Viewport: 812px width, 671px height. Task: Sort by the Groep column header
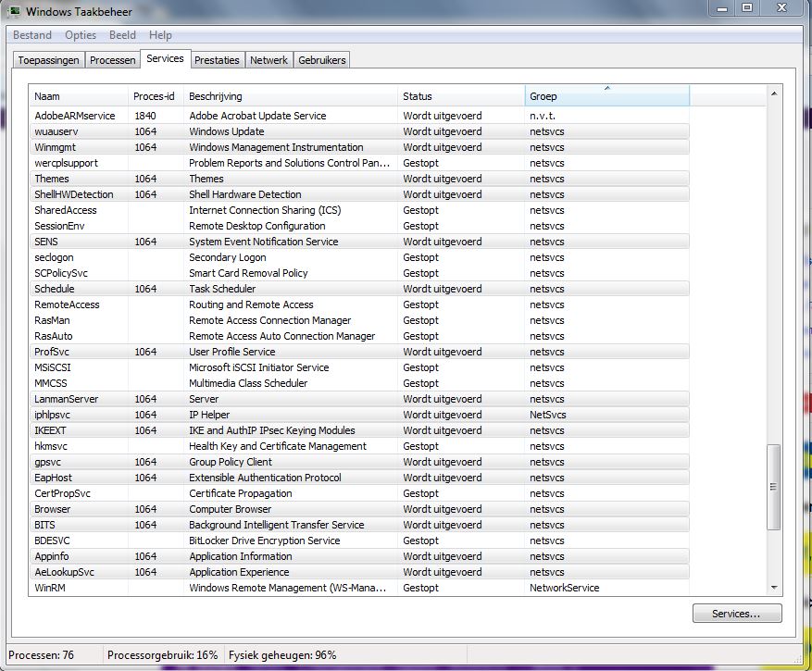[607, 96]
